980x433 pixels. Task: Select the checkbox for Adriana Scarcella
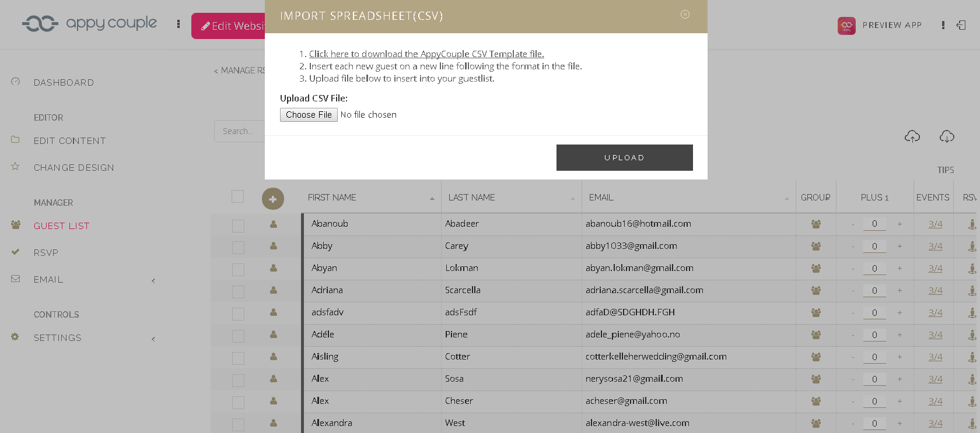click(x=238, y=291)
